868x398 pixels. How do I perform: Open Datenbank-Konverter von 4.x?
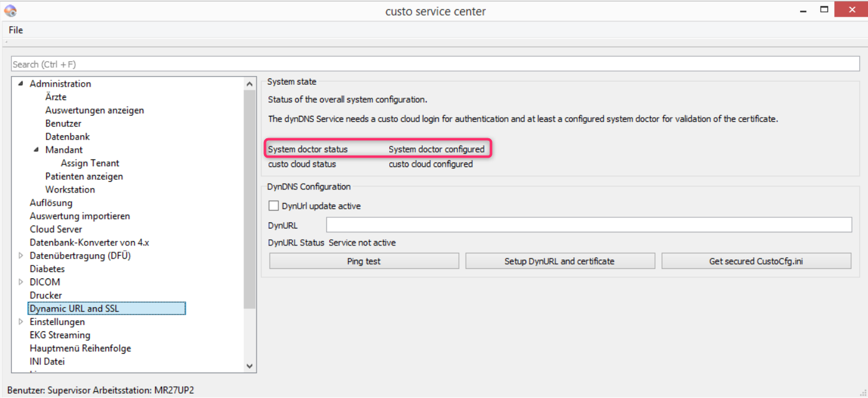pyautogui.click(x=90, y=242)
